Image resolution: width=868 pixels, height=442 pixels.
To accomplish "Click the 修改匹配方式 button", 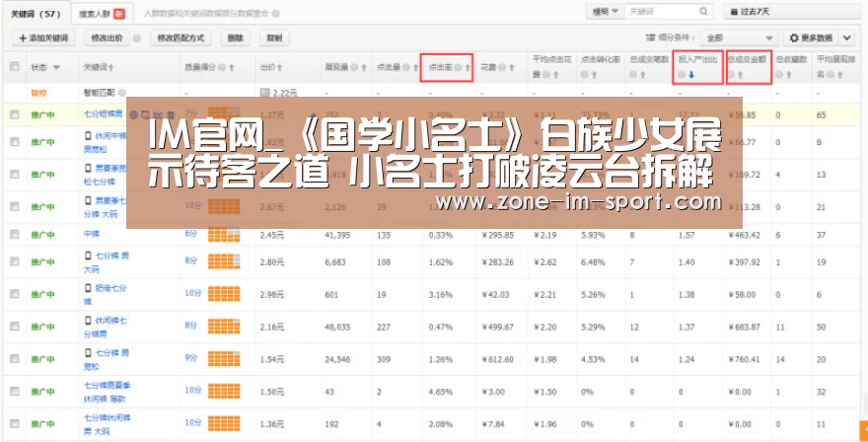I will pyautogui.click(x=181, y=38).
